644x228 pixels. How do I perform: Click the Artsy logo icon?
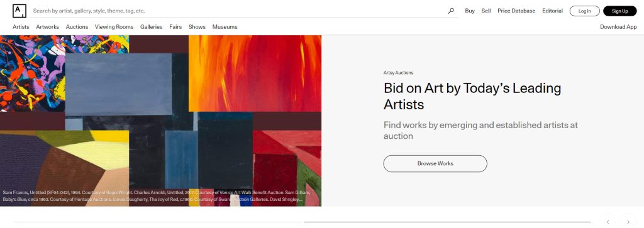[19, 11]
